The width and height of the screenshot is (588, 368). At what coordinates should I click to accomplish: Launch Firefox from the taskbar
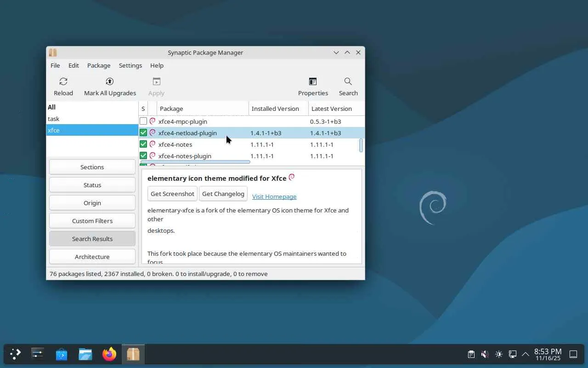[109, 354]
